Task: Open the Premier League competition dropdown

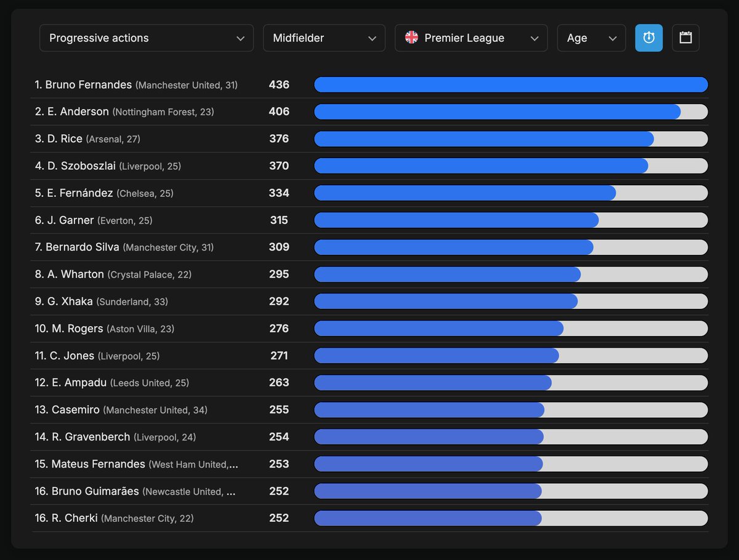Action: tap(471, 38)
